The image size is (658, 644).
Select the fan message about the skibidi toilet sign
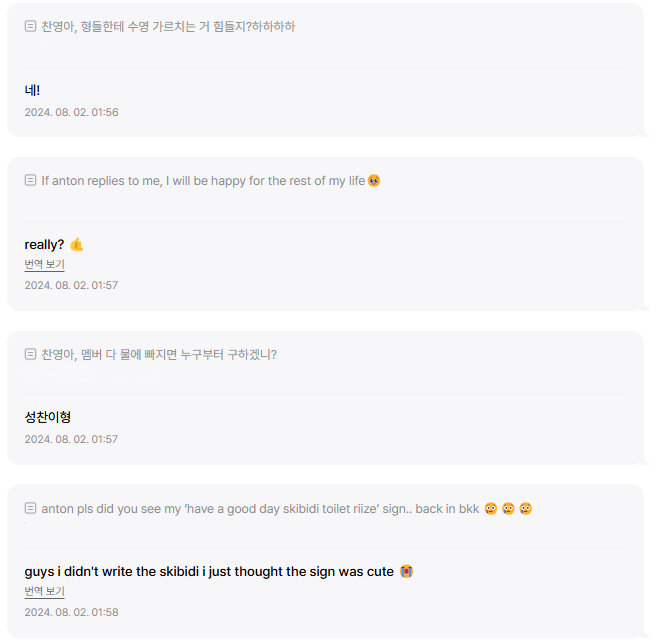coord(260,508)
